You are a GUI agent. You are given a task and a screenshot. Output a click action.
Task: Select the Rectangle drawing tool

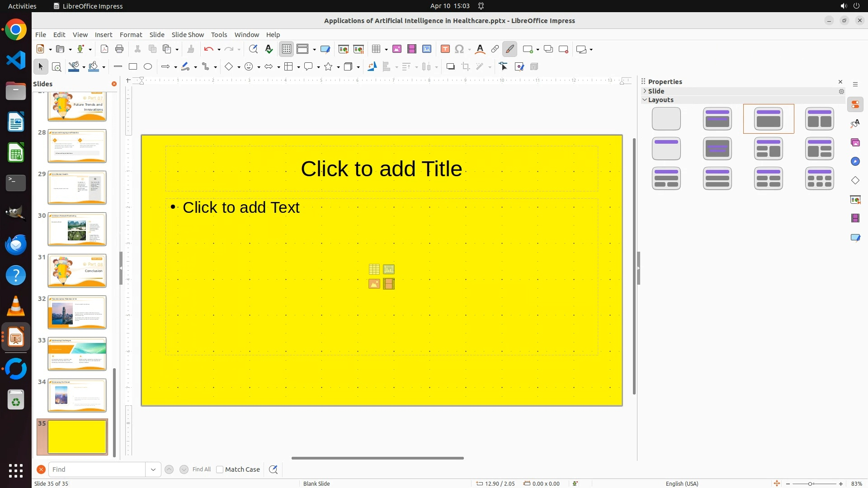[133, 67]
